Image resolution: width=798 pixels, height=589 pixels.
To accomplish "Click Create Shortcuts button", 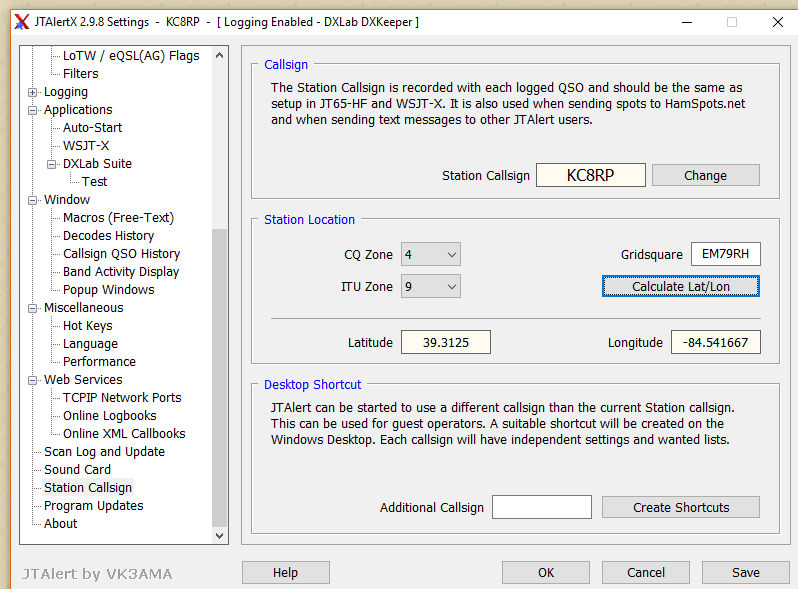I will click(680, 507).
